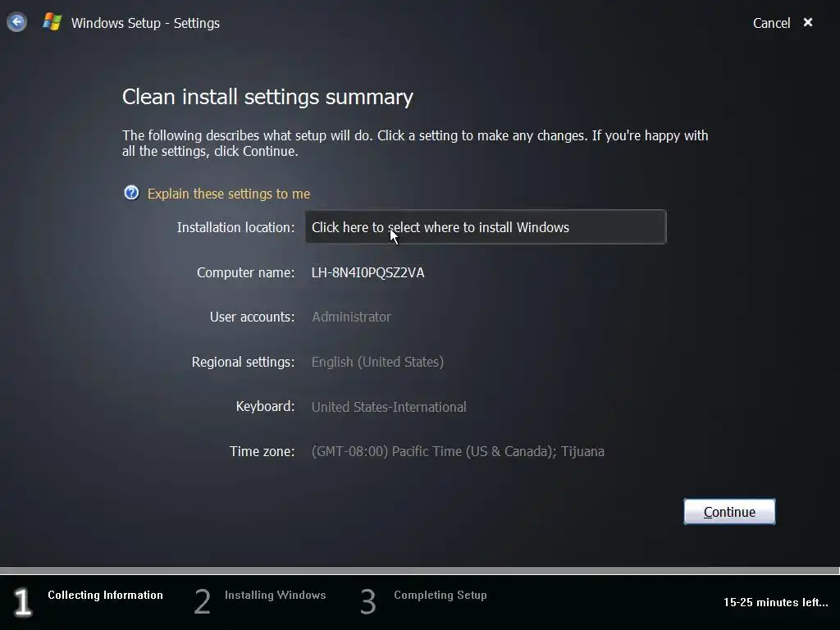Click the United States-International keyboard setting

389,407
